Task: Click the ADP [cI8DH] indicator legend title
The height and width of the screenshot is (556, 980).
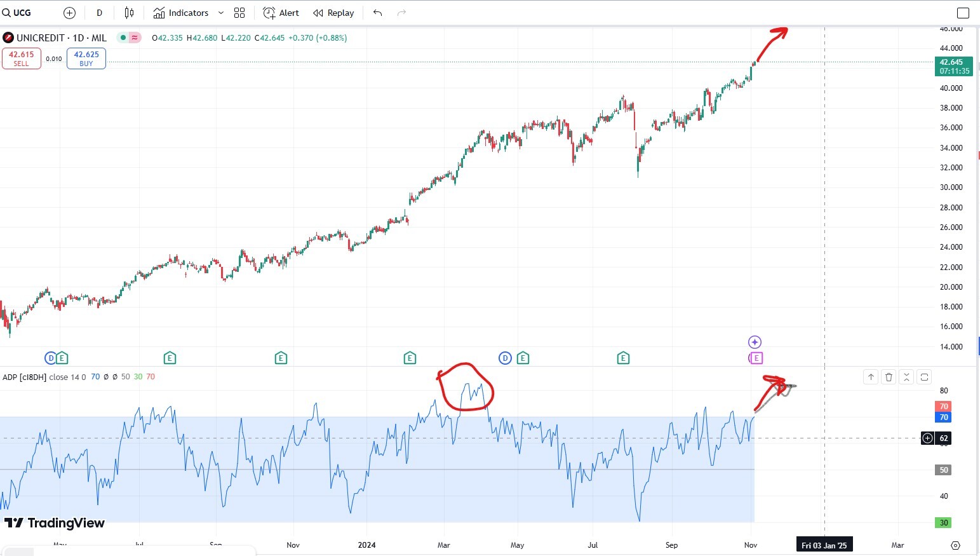Action: (24, 377)
